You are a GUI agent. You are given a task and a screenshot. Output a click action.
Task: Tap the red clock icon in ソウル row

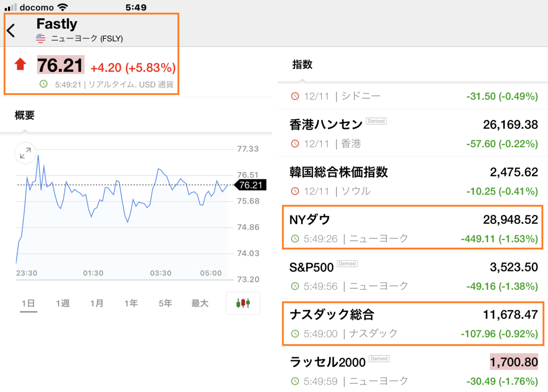coord(295,191)
